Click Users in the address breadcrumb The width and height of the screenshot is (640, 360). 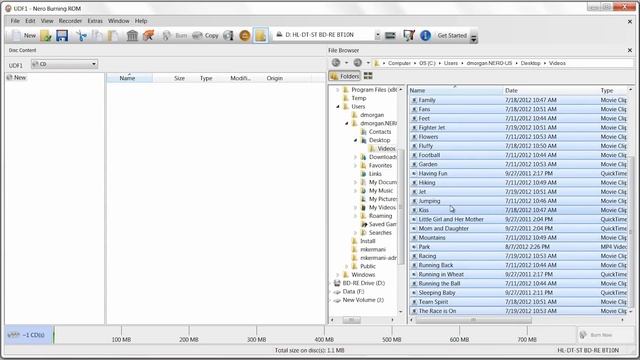click(x=451, y=63)
